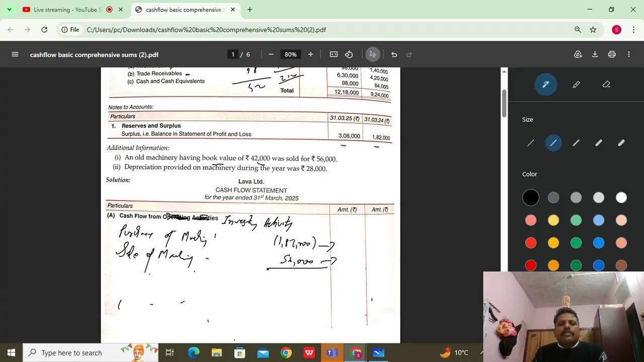Toggle the draw annotation mode button
Viewport: 644px width, 362px height.
tap(372, 54)
